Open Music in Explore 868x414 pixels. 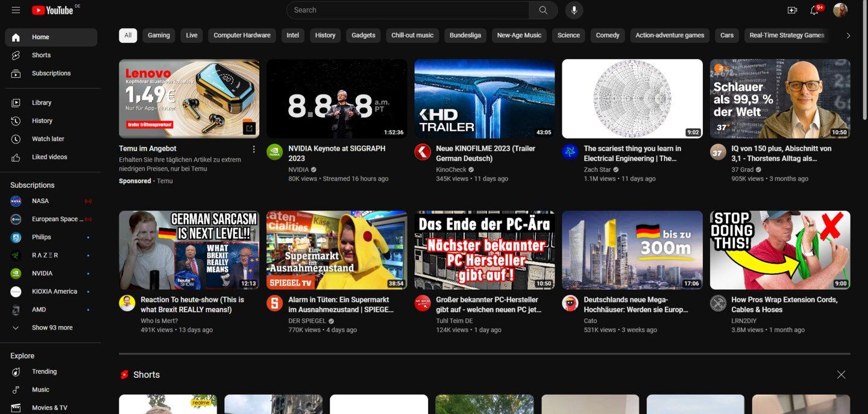pos(51,390)
